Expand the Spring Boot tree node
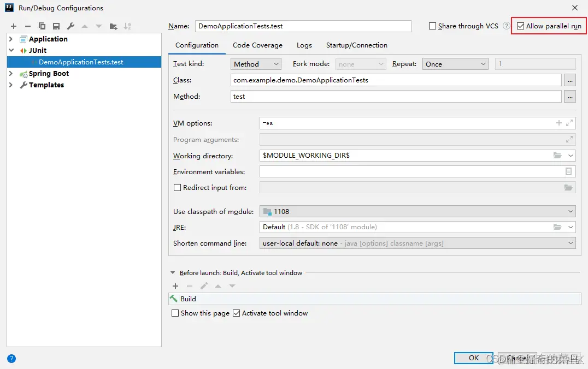Screen dimensions: 588x369 [x=11, y=74]
